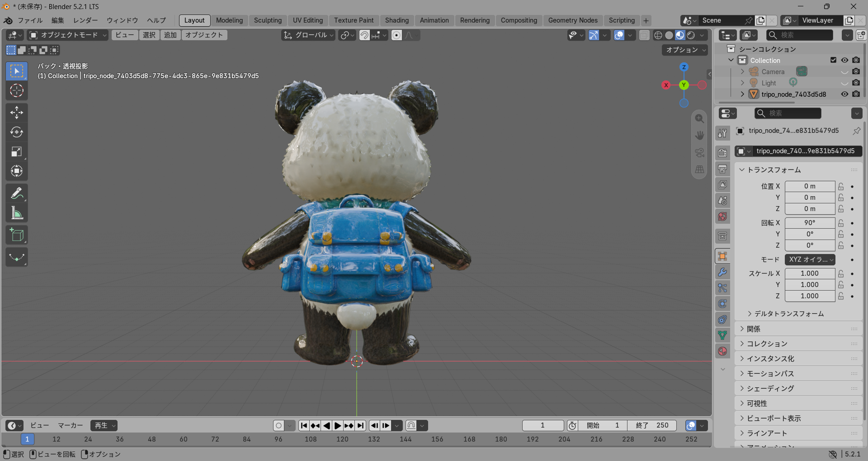Image resolution: width=868 pixels, height=461 pixels.
Task: Select the Add Cube tool
Action: click(x=17, y=235)
